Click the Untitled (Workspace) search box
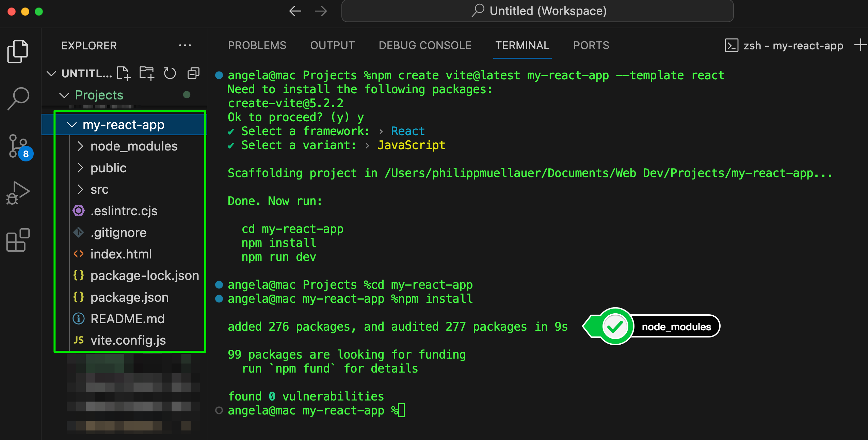The image size is (868, 440). coord(537,11)
